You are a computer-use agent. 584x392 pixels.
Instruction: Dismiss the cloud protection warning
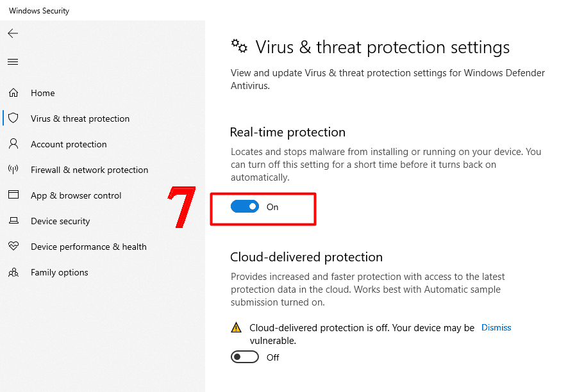[496, 327]
